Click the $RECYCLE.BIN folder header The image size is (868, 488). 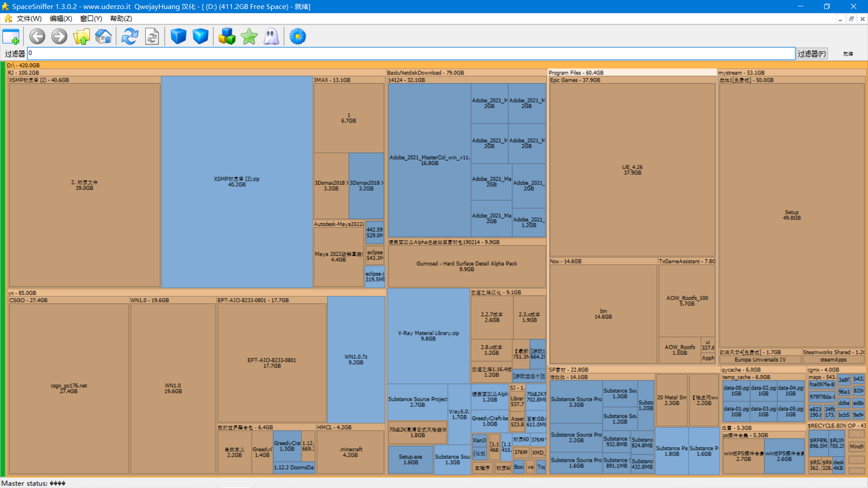[826, 426]
